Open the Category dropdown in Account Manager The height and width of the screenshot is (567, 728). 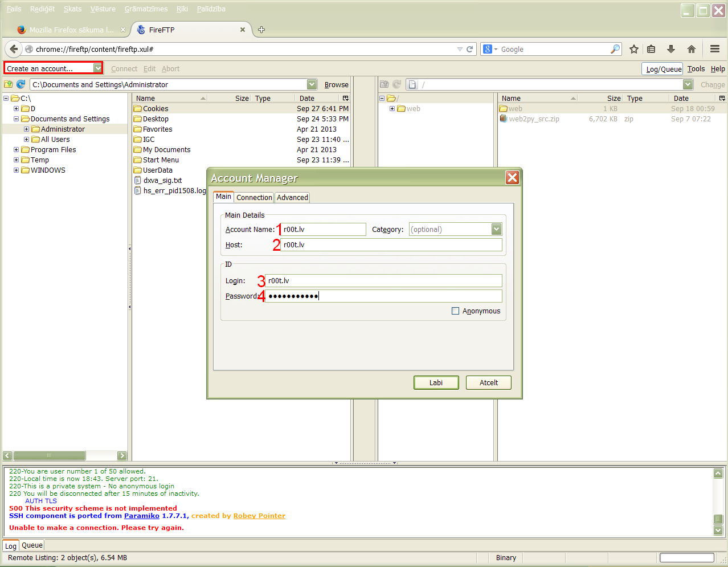pyautogui.click(x=496, y=229)
